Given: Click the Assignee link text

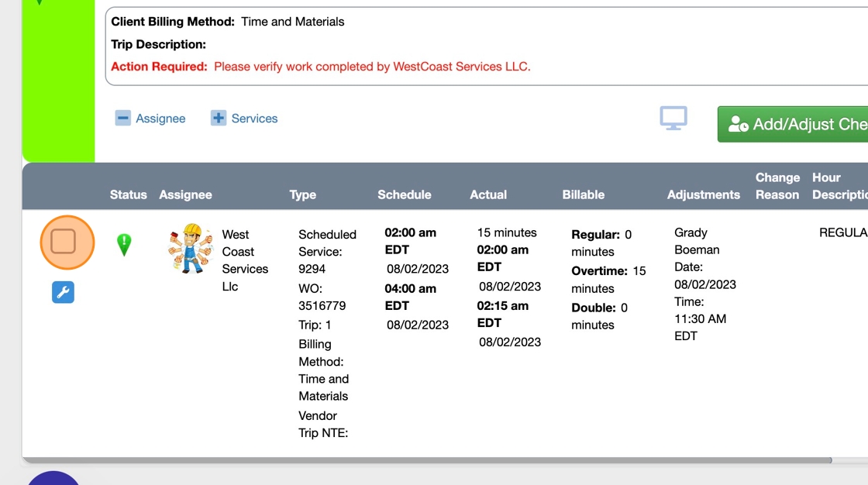Looking at the screenshot, I should 160,119.
